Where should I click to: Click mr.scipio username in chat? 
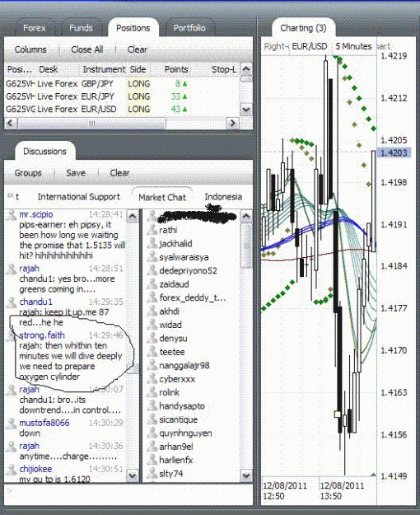35,214
